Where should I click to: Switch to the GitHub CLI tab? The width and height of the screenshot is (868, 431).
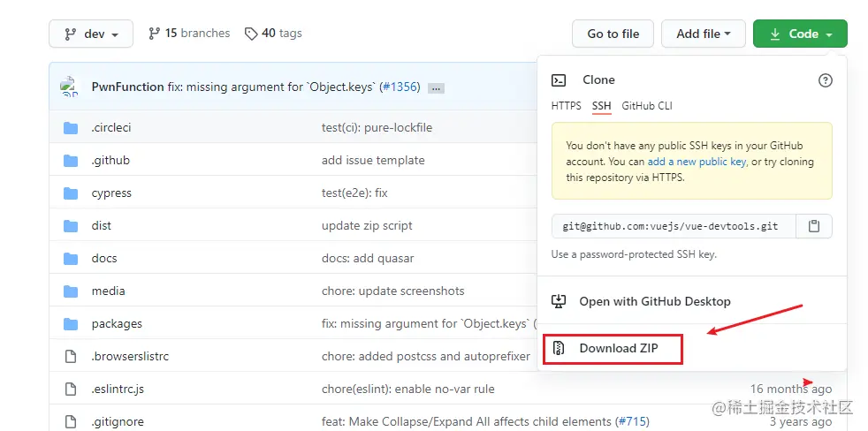tap(647, 106)
